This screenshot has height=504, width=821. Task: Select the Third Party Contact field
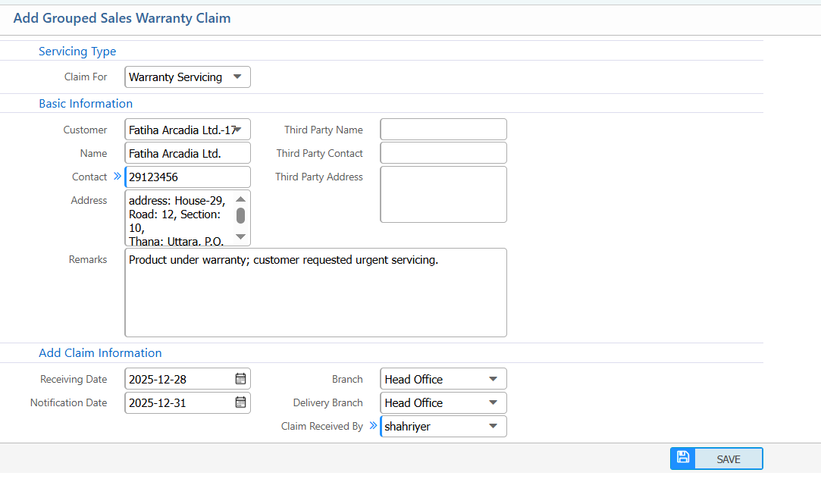pos(443,153)
